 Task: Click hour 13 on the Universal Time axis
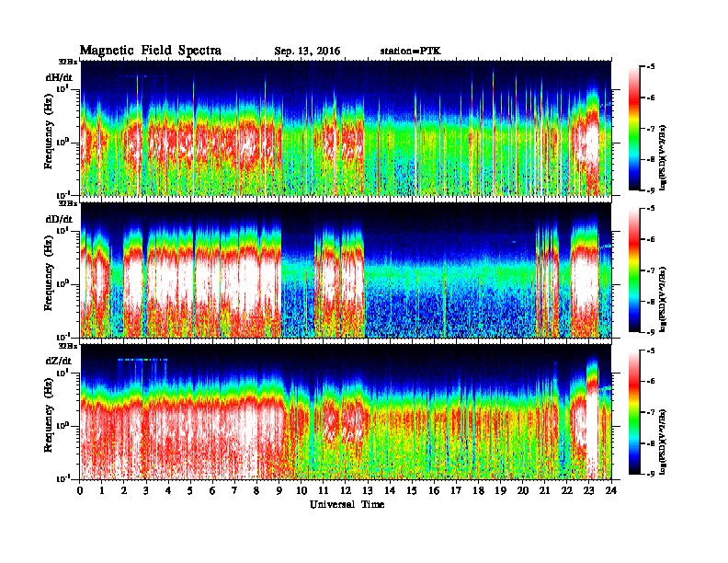point(368,491)
